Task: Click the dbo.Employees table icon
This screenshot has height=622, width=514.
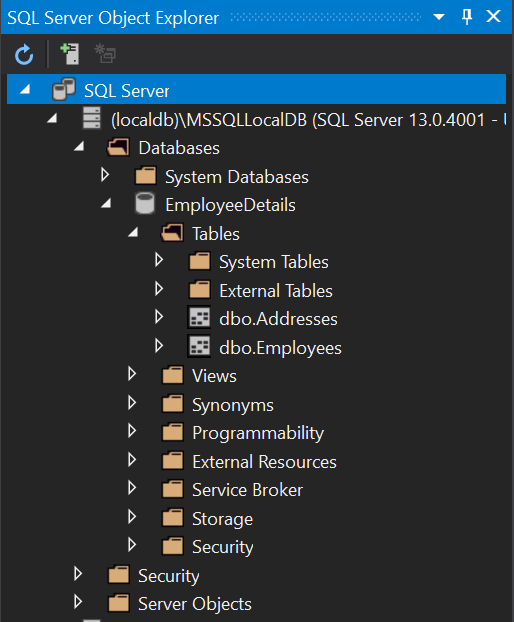Action: coord(199,347)
